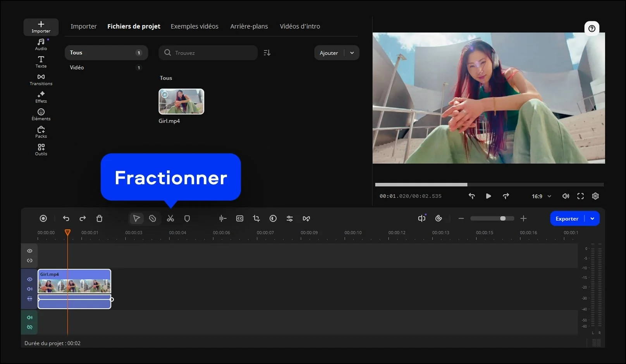Open the Transitions sidebar panel

(41, 79)
